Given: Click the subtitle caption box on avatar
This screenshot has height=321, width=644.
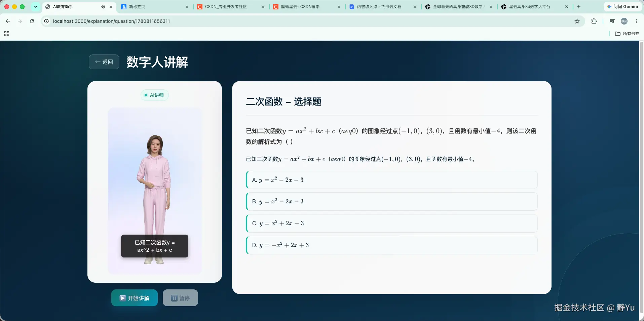Looking at the screenshot, I should (x=155, y=246).
